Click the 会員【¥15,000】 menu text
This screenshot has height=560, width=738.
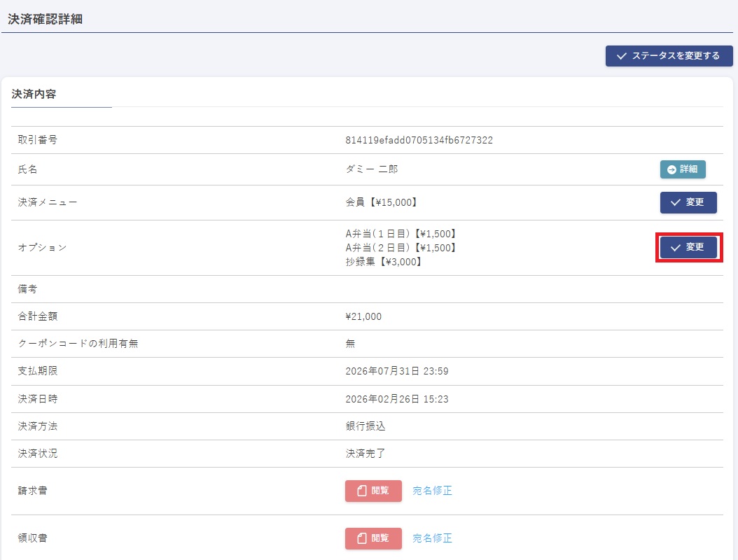coord(382,203)
